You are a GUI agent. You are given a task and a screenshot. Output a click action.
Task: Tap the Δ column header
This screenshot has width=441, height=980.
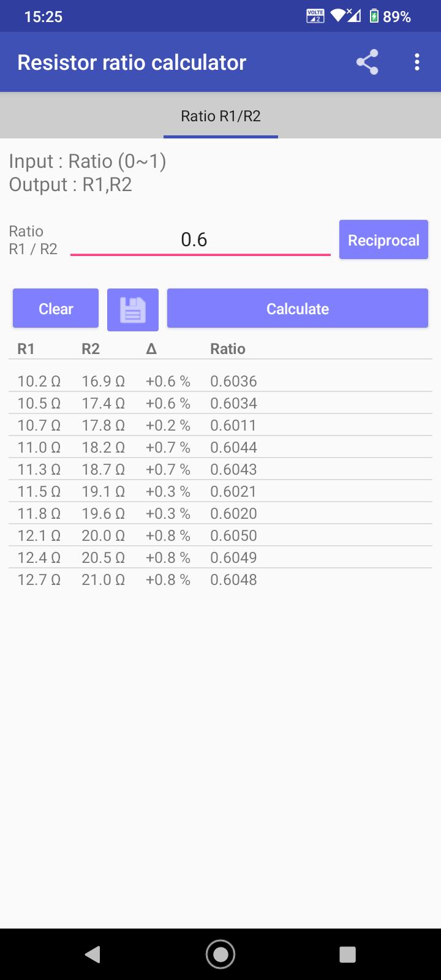click(x=151, y=349)
